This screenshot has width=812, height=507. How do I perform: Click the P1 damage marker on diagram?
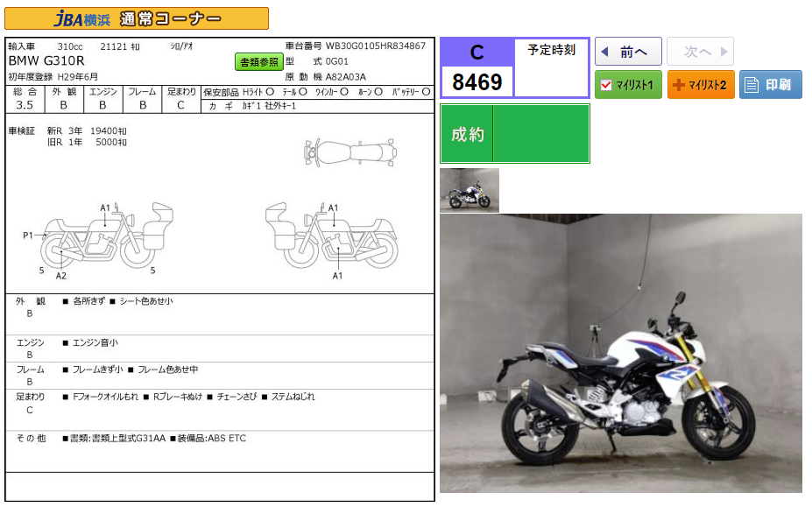click(x=28, y=236)
